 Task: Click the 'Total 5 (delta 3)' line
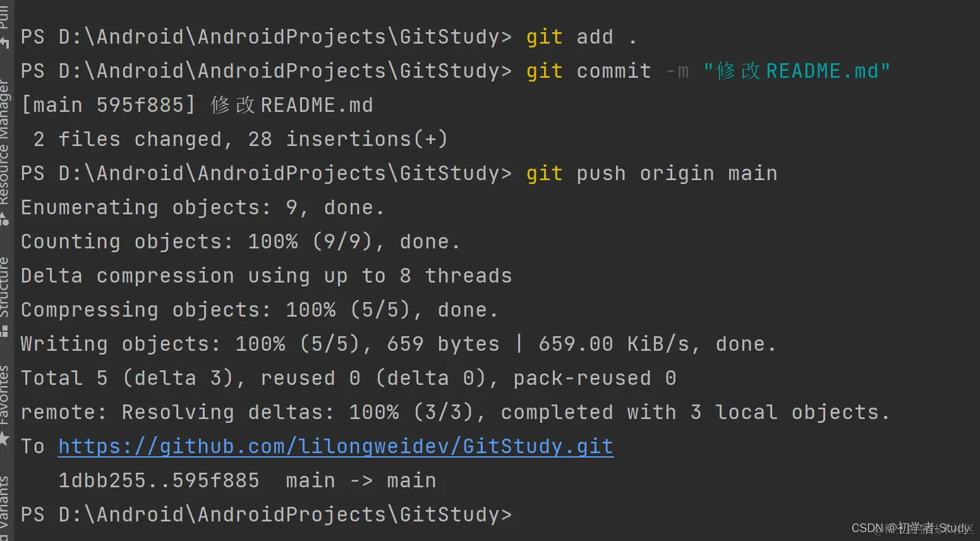tap(348, 378)
